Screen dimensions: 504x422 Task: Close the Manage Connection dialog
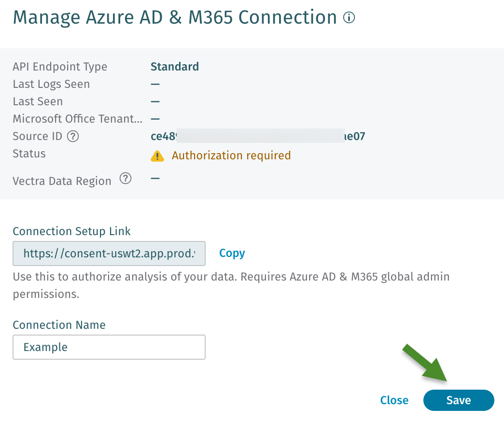394,400
